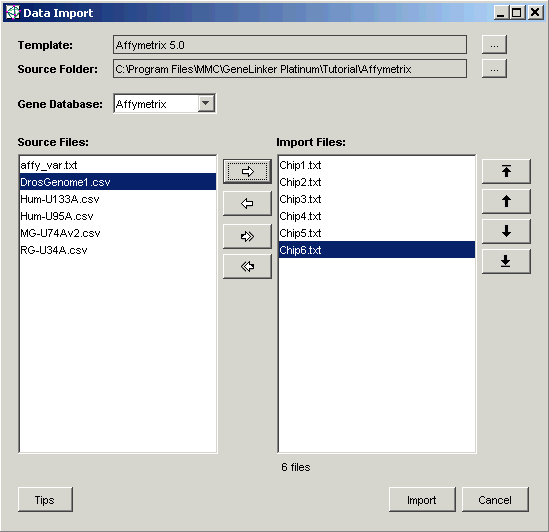
Task: Select RG-U34A.csv source file
Action: click(118, 250)
